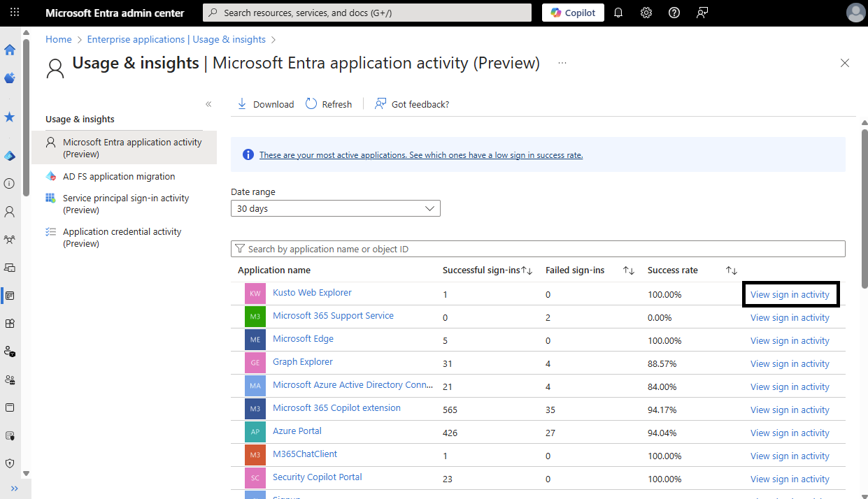Click the Kusto Web Explorer KW icon
This screenshot has height=499, width=868.
coord(255,294)
